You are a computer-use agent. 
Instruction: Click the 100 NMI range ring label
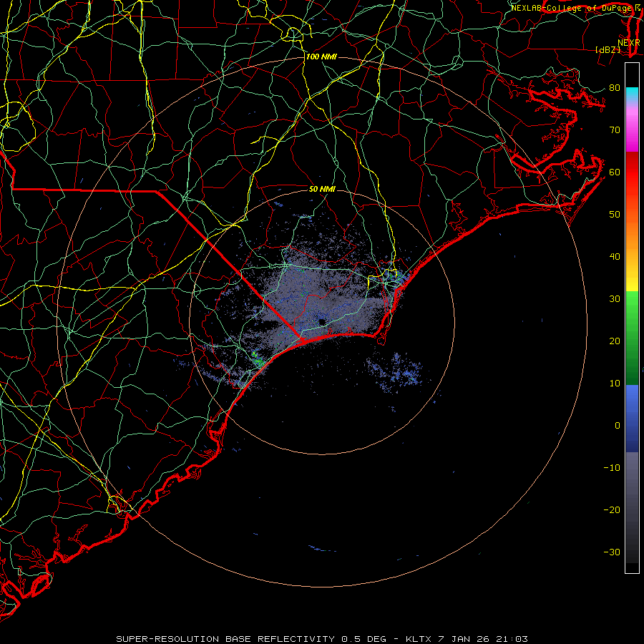point(321,57)
